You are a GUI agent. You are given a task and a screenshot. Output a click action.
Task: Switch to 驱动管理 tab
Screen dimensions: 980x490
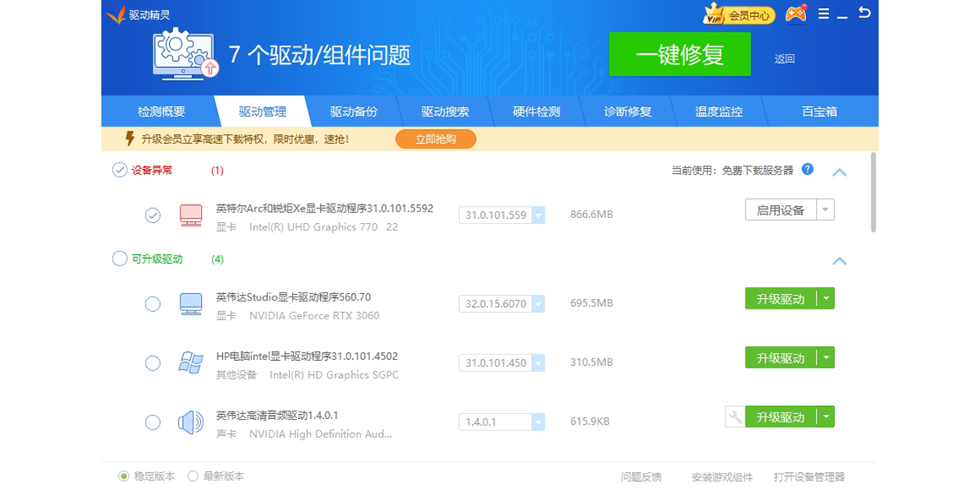point(262,111)
